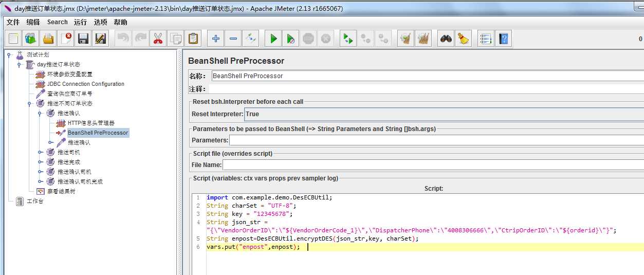This screenshot has width=644, height=275.
Task: Select 察看结果树 listener in tree
Action: (x=61, y=191)
